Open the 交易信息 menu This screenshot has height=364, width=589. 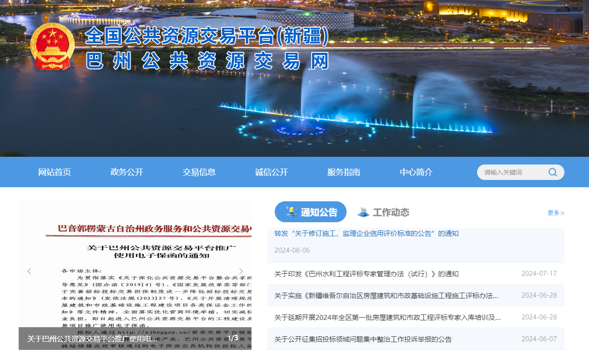point(199,172)
